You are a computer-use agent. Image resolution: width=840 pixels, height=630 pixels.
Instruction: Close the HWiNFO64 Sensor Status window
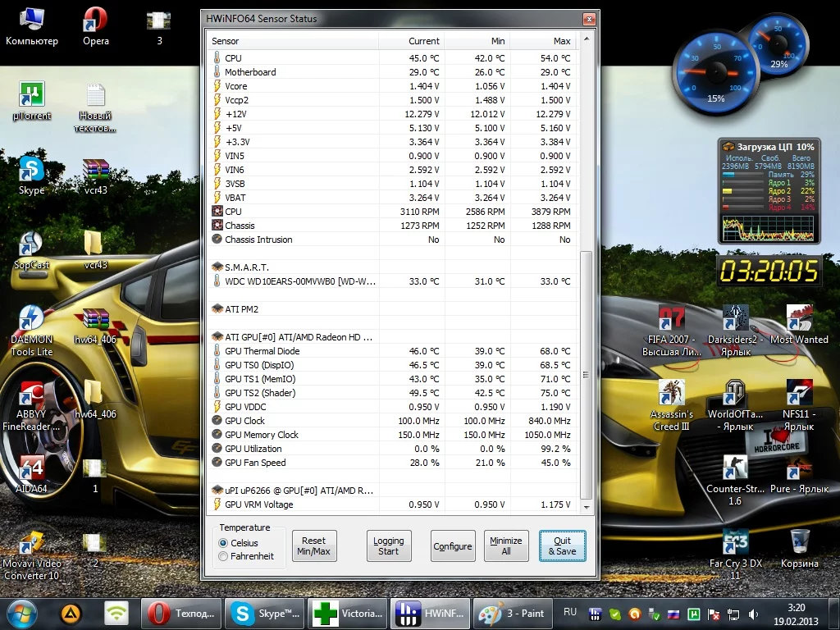589,20
